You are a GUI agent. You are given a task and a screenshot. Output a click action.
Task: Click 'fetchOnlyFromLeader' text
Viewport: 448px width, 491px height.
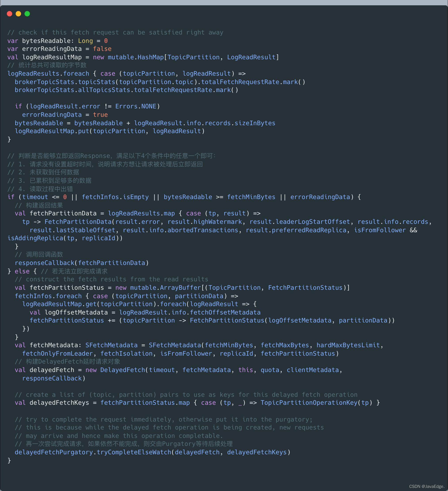click(x=58, y=354)
